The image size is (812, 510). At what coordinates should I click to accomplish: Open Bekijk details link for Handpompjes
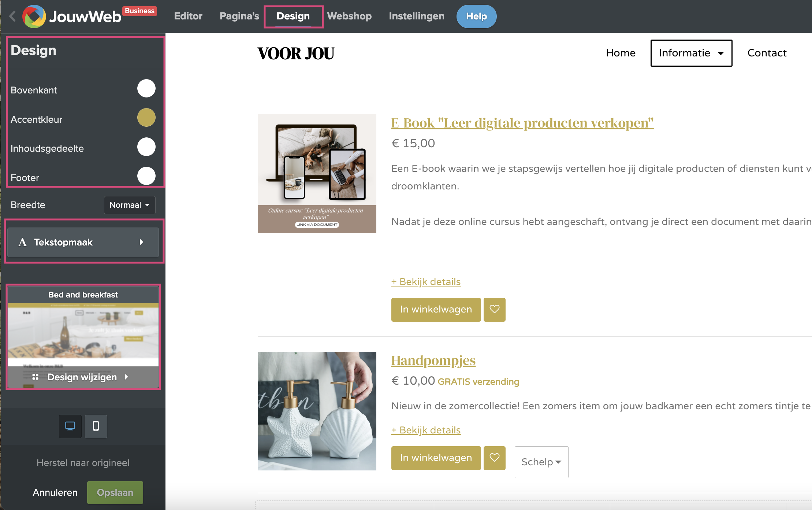pyautogui.click(x=426, y=430)
